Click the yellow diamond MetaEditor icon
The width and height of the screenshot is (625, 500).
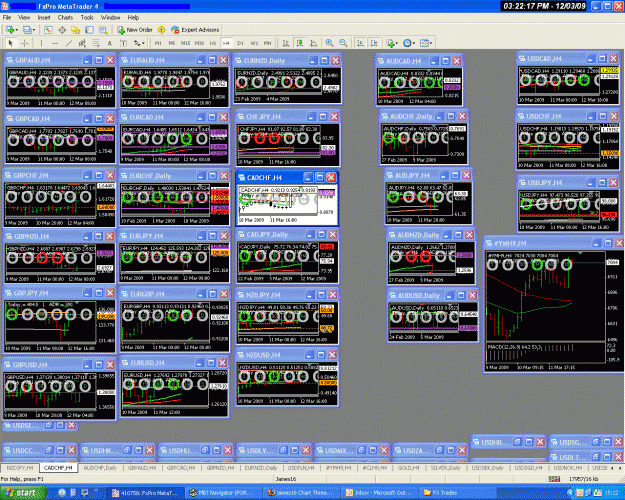pyautogui.click(x=161, y=30)
